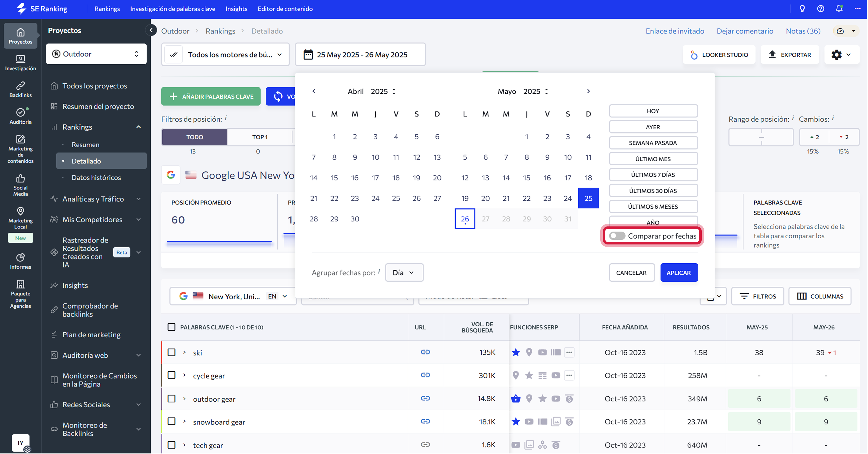
Task: Open the IY user avatar
Action: [x=21, y=443]
